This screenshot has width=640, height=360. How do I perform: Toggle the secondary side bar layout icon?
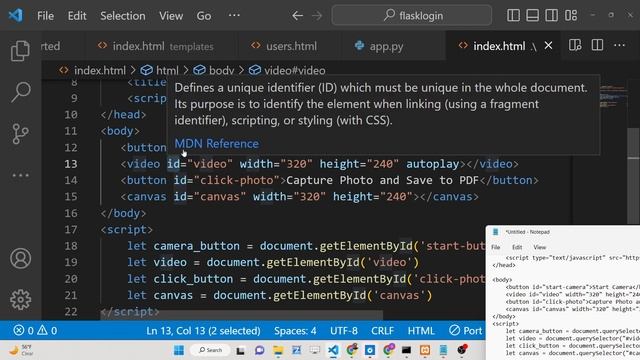point(551,16)
